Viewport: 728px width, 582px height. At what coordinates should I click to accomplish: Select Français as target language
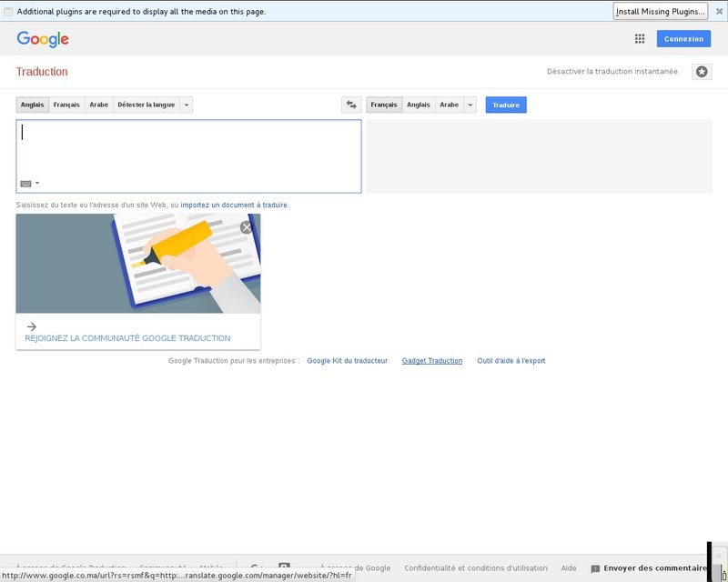click(384, 105)
